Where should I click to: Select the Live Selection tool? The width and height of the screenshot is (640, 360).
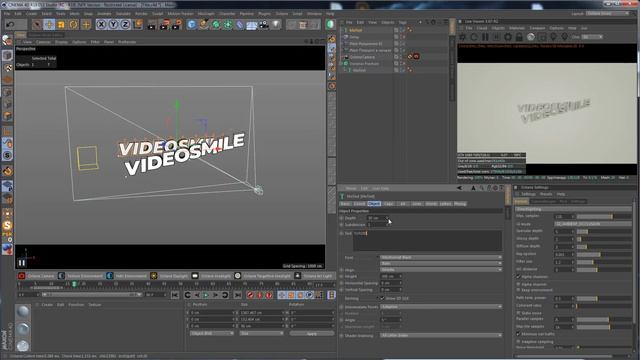coord(37,24)
